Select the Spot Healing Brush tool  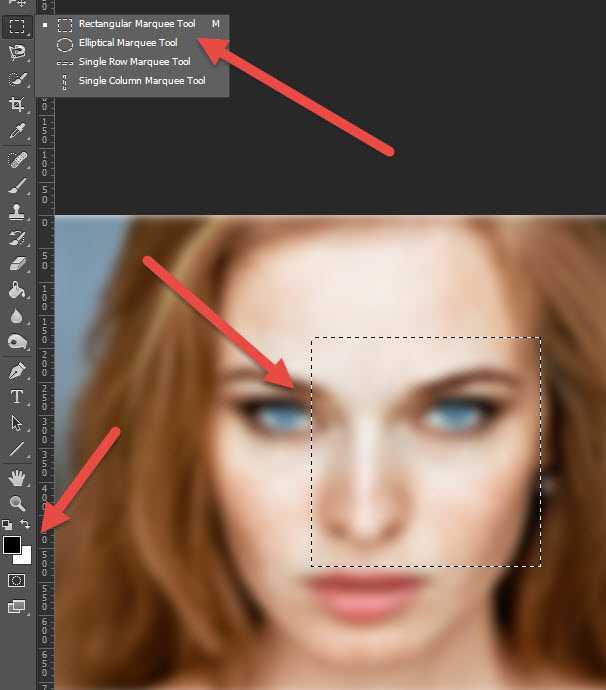(17, 160)
